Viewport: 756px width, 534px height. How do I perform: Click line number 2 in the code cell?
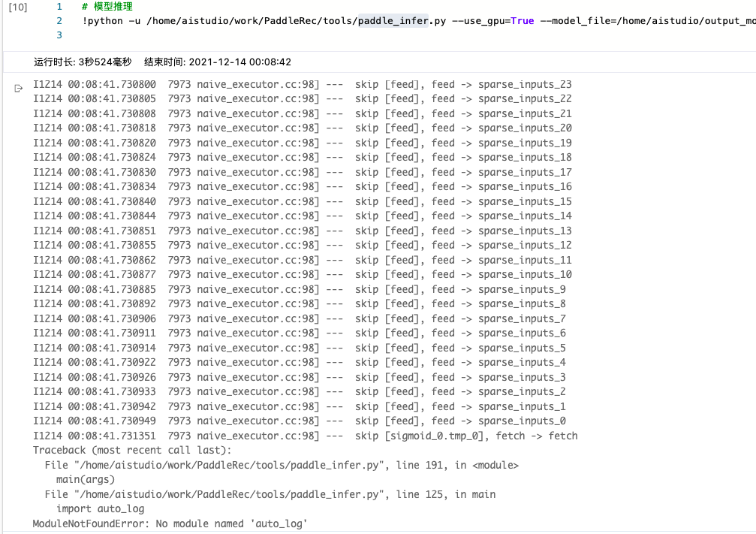click(59, 21)
